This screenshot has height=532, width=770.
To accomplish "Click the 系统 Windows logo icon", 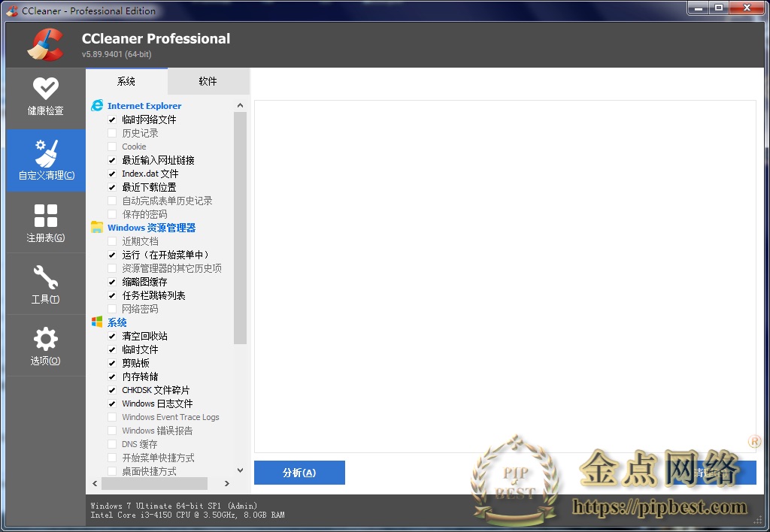I will (x=97, y=322).
